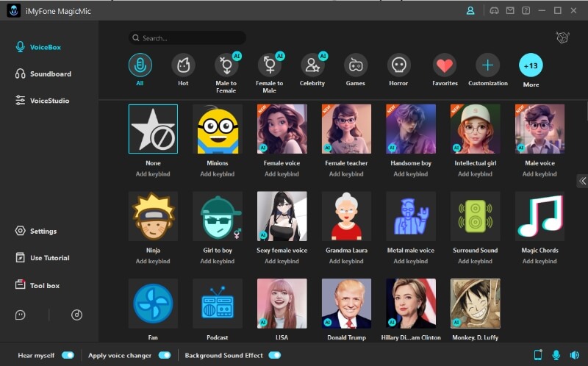Click the Customization plus icon
The width and height of the screenshot is (588, 366).
point(487,65)
